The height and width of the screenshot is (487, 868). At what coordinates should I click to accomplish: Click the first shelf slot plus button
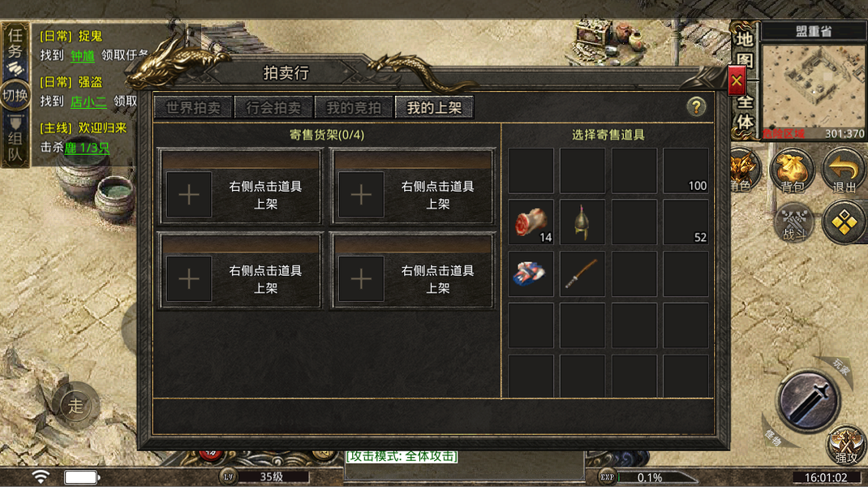189,195
